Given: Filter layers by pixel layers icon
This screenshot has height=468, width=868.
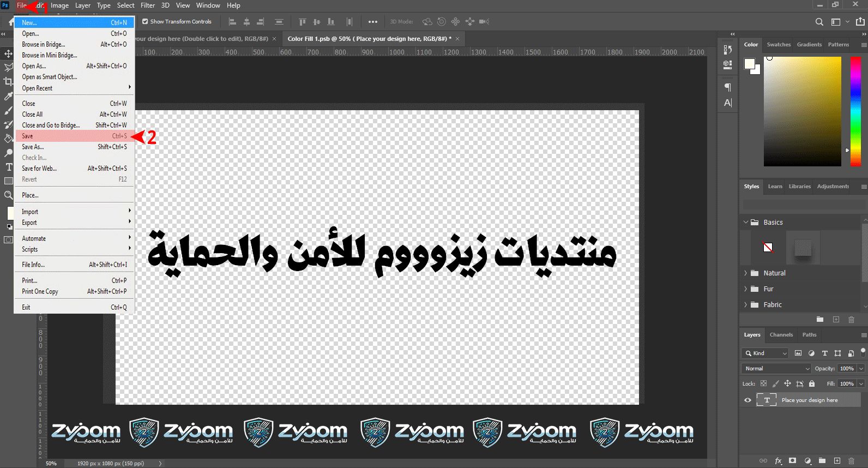Looking at the screenshot, I should [x=798, y=353].
